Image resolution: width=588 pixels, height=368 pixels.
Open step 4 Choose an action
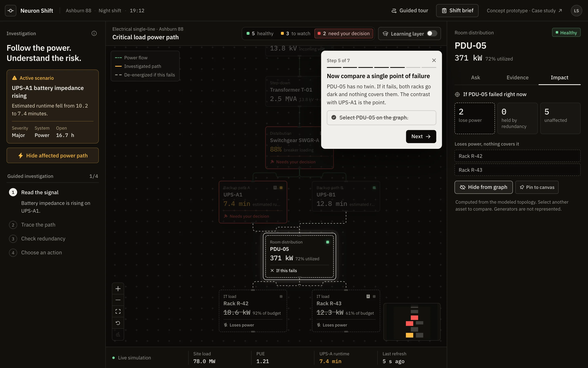pyautogui.click(x=53, y=252)
